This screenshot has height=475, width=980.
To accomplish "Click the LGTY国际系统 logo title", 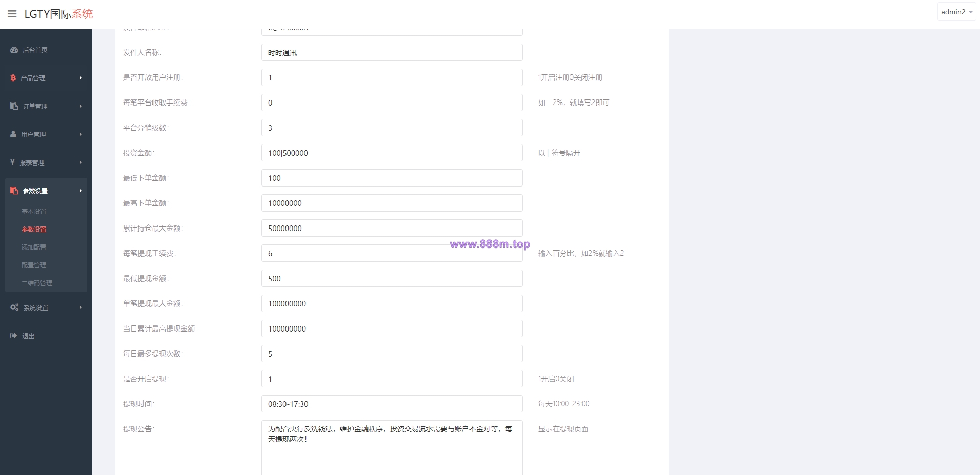I will point(58,14).
